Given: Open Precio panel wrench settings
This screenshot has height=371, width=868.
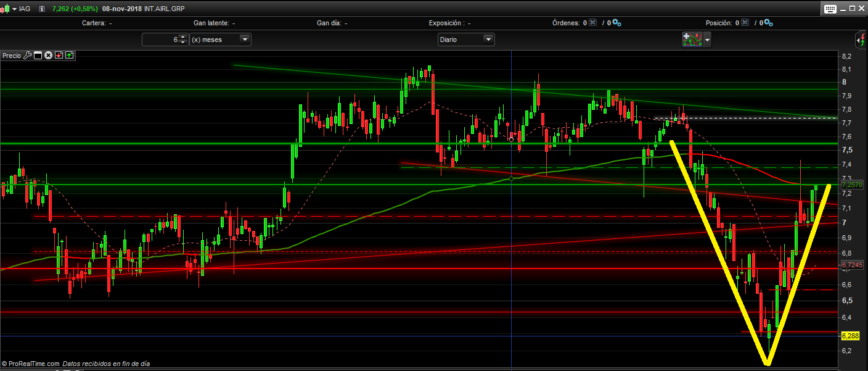Looking at the screenshot, I should click(x=27, y=56).
